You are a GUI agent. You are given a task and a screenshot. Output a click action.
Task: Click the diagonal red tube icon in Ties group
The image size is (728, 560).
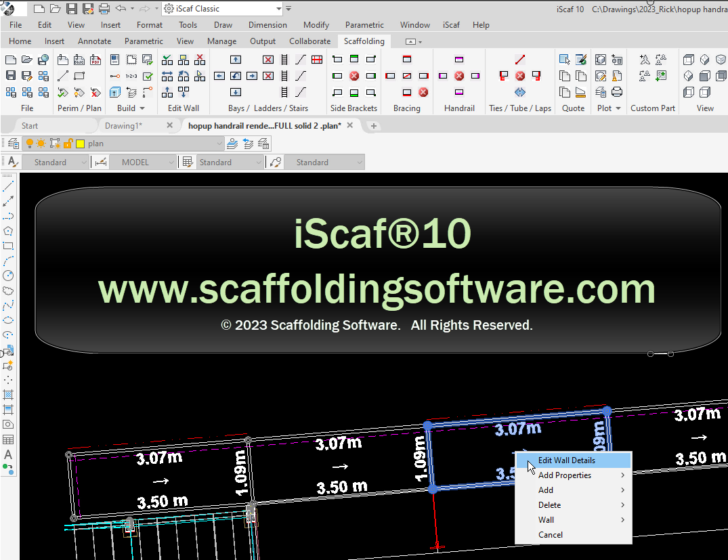click(520, 60)
